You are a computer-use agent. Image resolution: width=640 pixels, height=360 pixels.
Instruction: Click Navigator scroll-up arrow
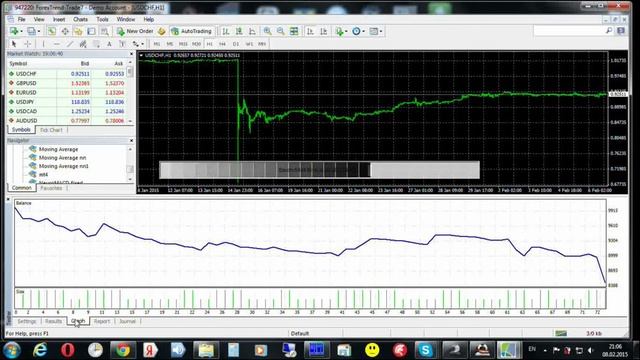(130, 149)
